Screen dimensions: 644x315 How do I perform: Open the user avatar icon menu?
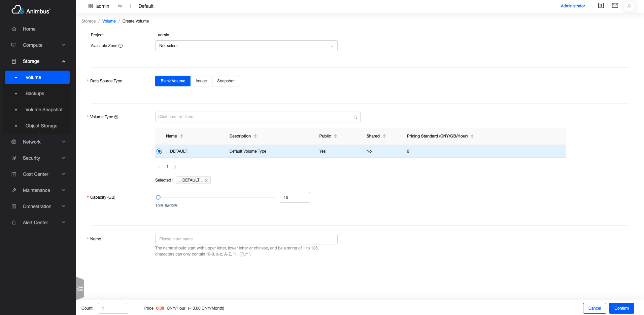pos(629,6)
